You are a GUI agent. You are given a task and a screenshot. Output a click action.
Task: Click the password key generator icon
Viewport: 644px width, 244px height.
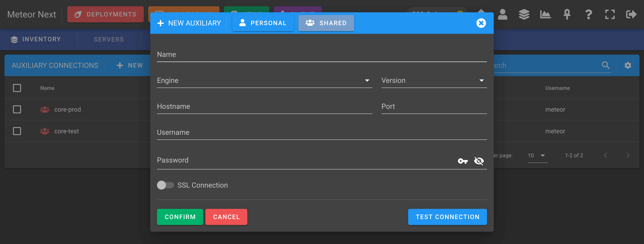pyautogui.click(x=463, y=161)
